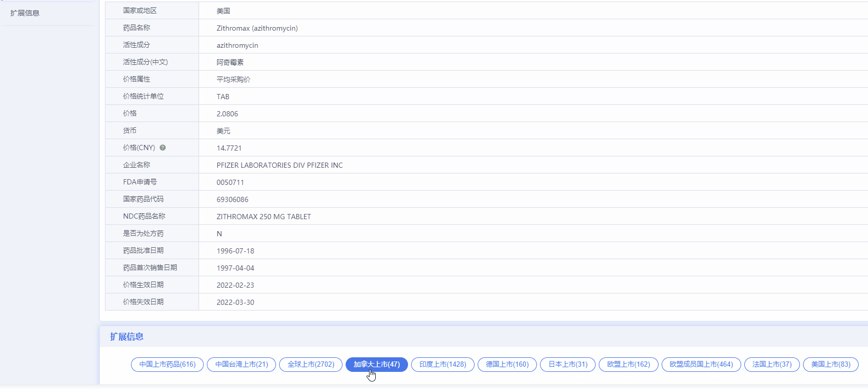Select the CNY price value 14.7721
868x389 pixels.
pos(229,148)
